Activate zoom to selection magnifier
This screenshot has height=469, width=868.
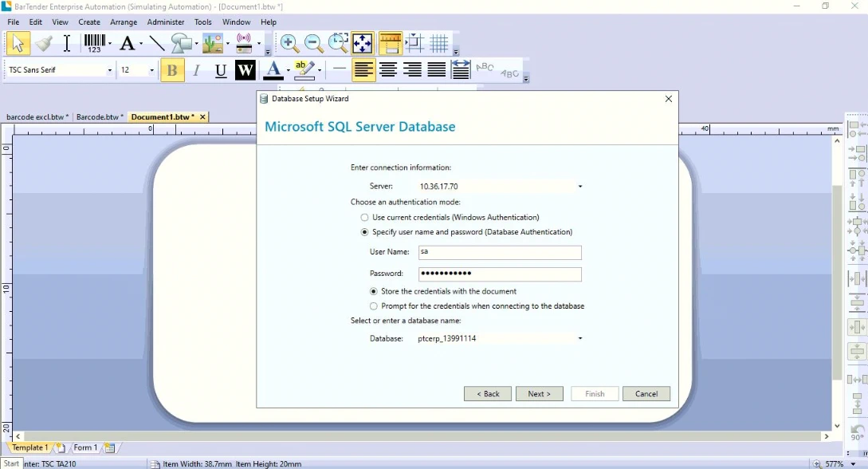338,43
